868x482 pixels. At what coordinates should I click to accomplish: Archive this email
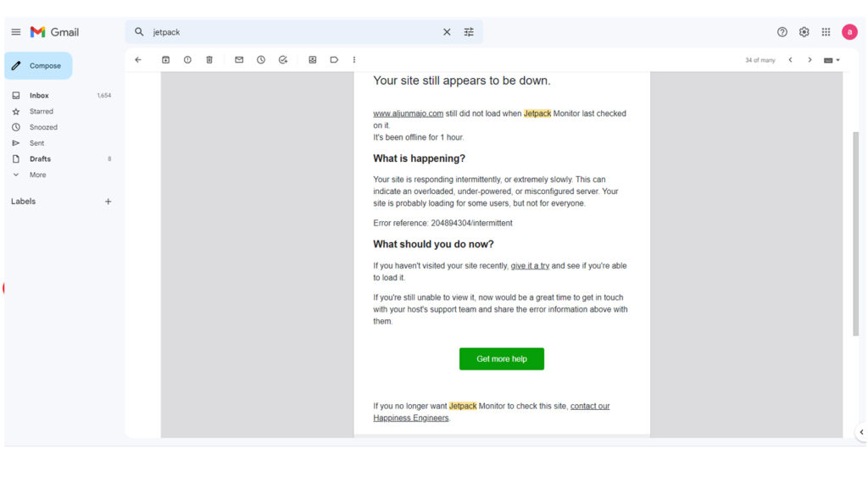(x=165, y=60)
